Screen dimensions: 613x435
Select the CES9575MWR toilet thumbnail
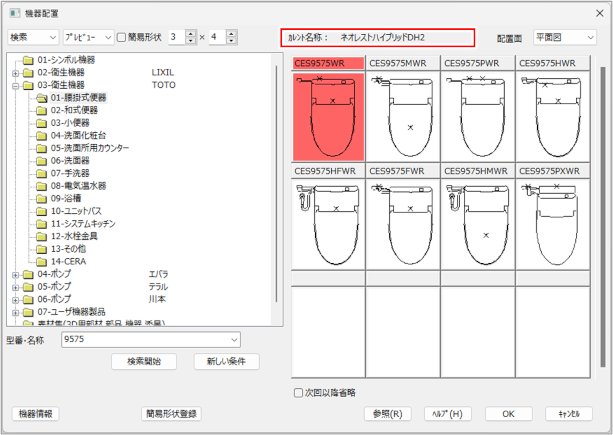(x=402, y=114)
